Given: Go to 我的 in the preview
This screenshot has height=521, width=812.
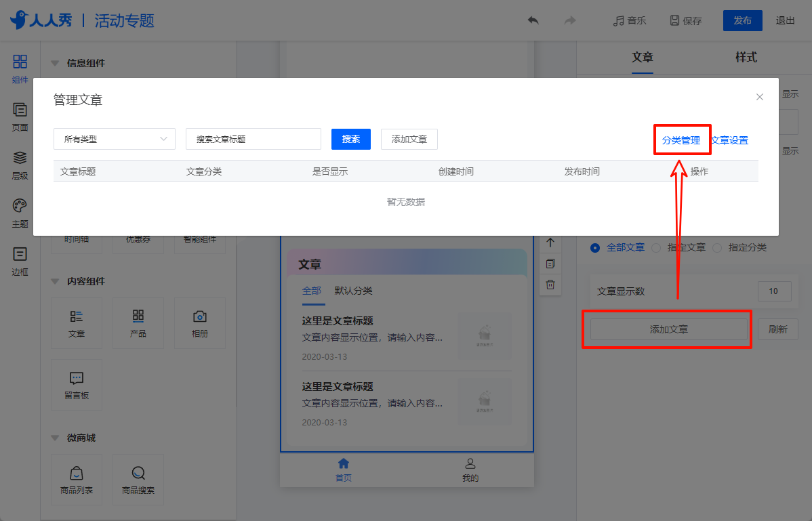Looking at the screenshot, I should click(x=470, y=470).
